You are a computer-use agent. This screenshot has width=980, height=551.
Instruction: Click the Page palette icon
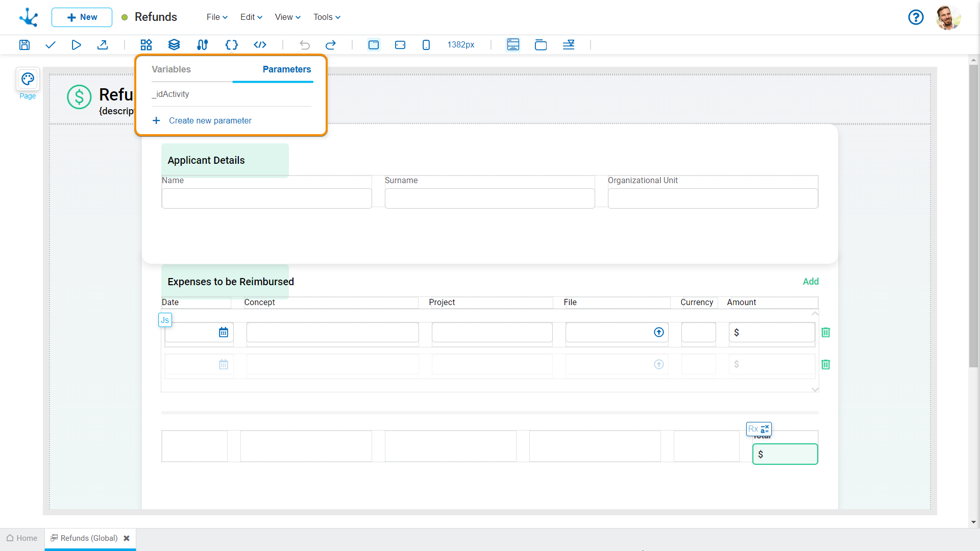28,79
